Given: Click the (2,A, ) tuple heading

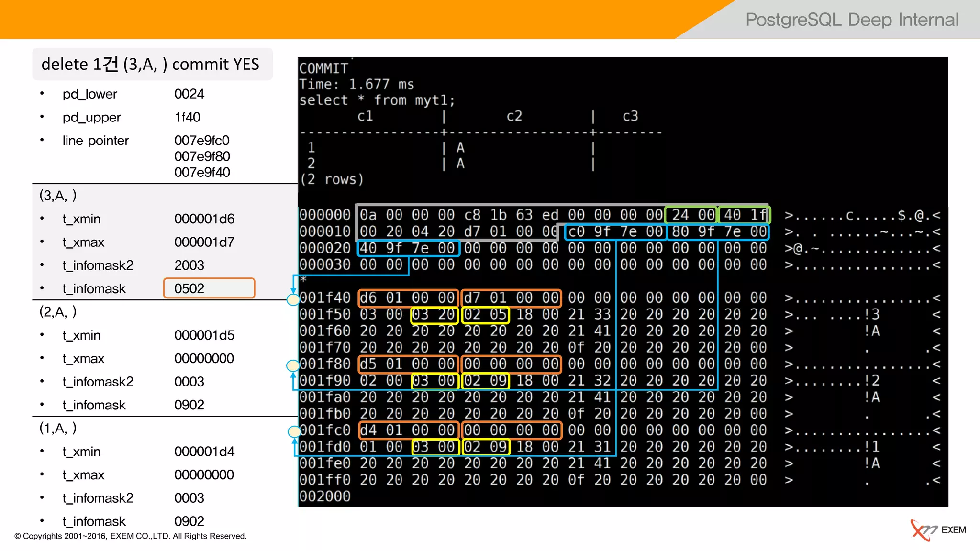Looking at the screenshot, I should click(x=58, y=312).
